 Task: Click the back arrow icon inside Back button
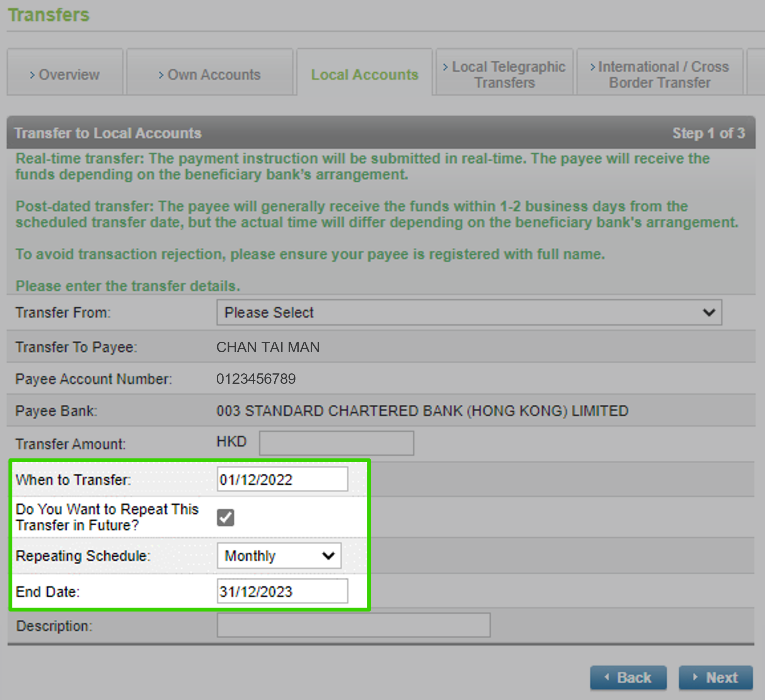pos(608,678)
